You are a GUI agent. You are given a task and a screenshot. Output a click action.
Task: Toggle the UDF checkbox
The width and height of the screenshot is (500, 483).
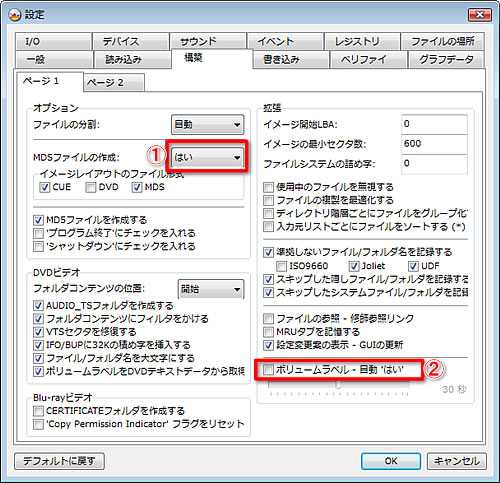413,266
